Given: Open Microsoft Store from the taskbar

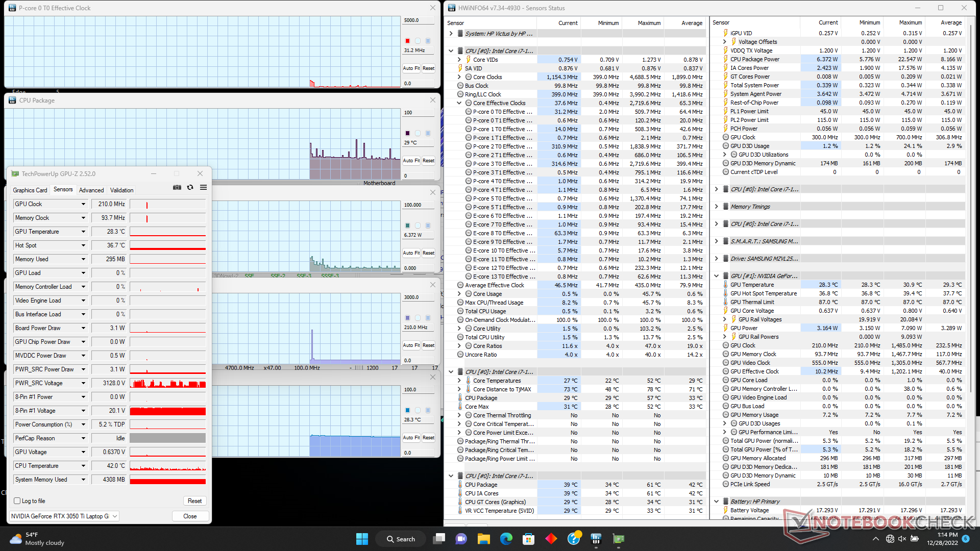Looking at the screenshot, I should pos(528,539).
